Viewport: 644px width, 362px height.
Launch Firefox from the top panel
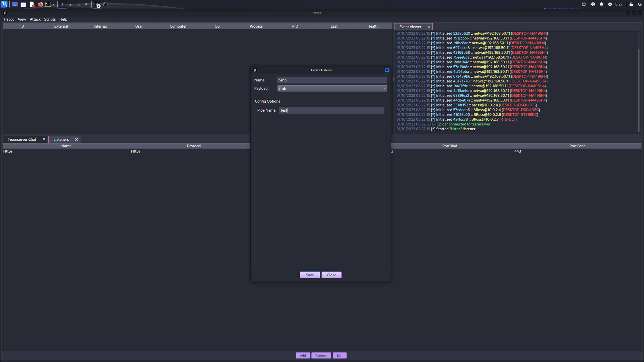40,4
